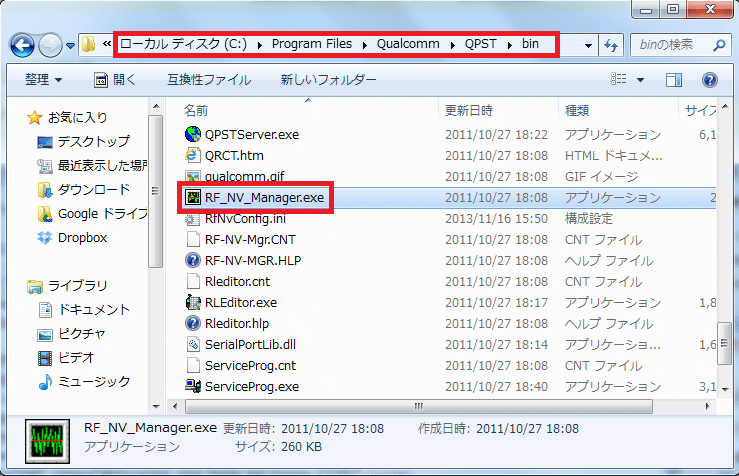This screenshot has width=739, height=476.
Task: Open ビデオ library
Action: coord(75,358)
